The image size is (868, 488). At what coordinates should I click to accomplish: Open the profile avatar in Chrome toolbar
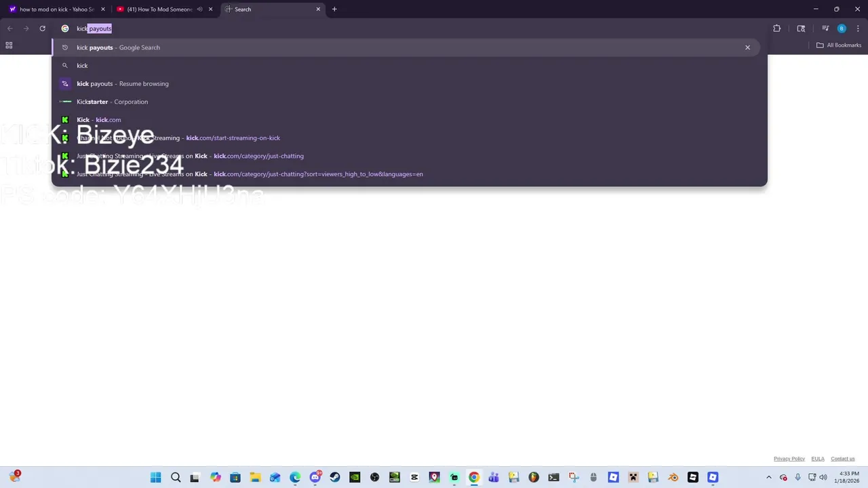[842, 28]
